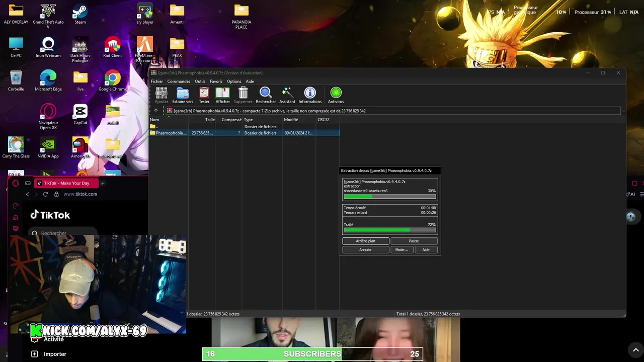This screenshot has width=644, height=362.
Task: Click the Annuler button to cancel extraction
Action: coord(365,250)
